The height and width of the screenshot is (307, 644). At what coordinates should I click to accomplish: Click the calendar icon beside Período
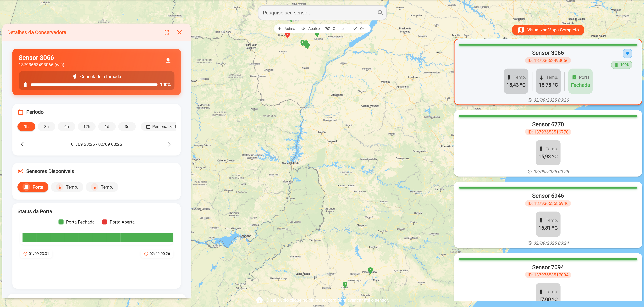[20, 112]
